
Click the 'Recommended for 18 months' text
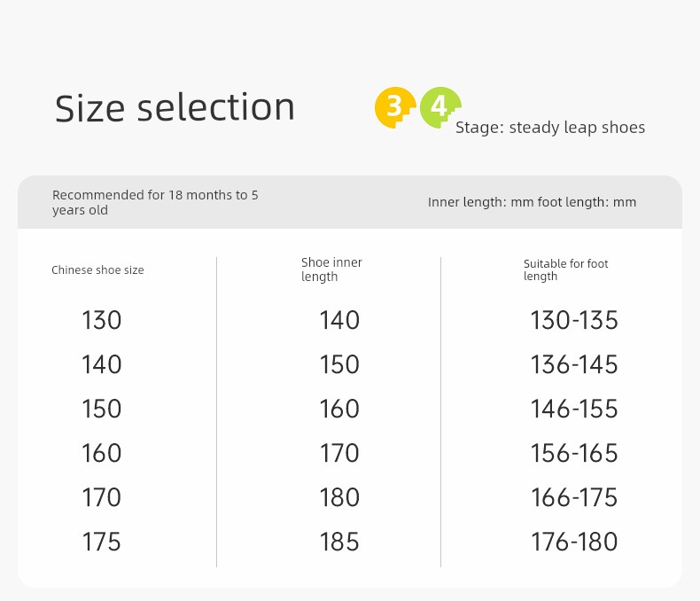[x=155, y=202]
